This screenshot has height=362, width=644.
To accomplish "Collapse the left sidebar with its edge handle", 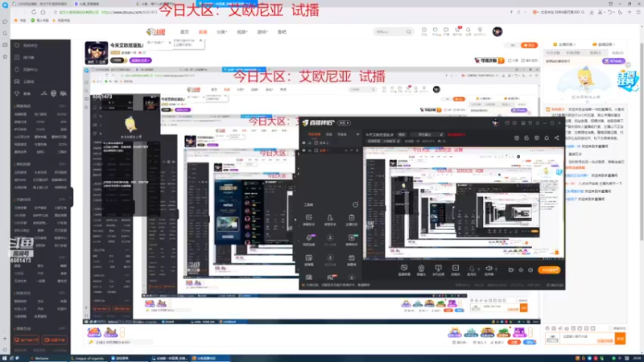I will (71, 197).
